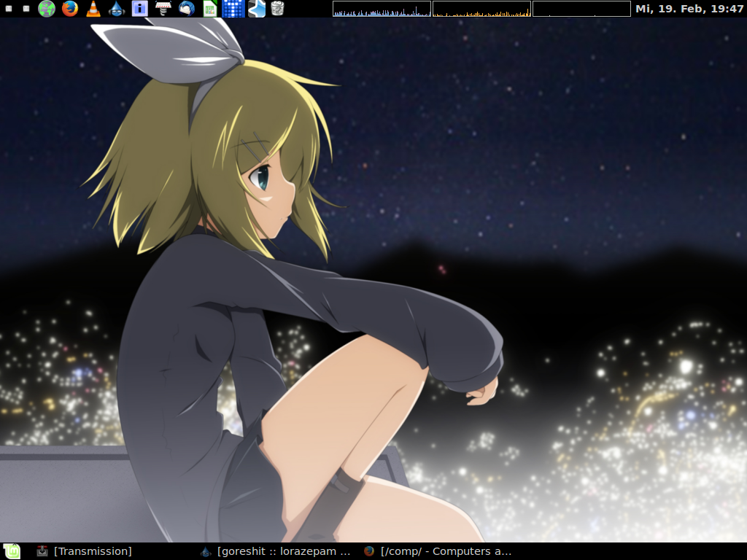Click the orange system monitor graph
Image resolution: width=747 pixels, height=560 pixels.
[x=481, y=9]
